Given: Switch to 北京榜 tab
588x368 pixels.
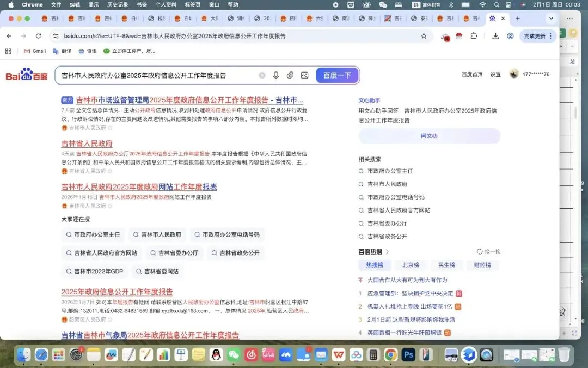Looking at the screenshot, I should (411, 265).
